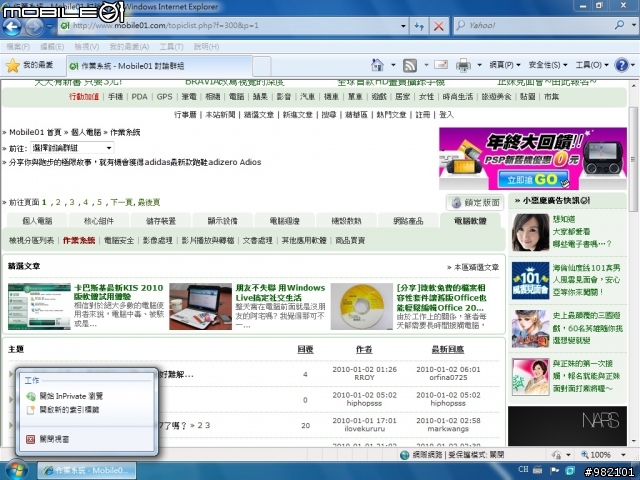Open zoom level dropdown next to 100%
The width and height of the screenshot is (640, 480).
pos(623,455)
